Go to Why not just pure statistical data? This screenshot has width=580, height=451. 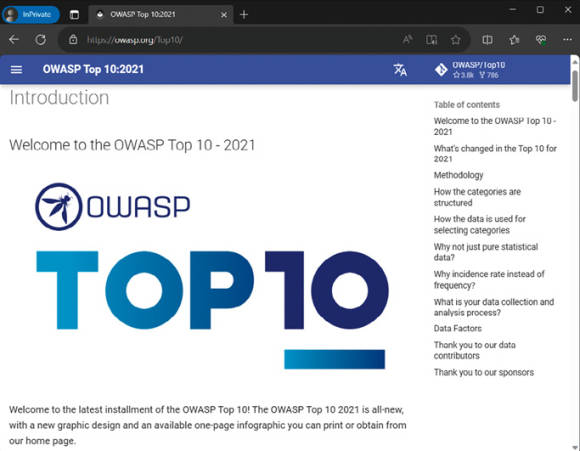click(486, 252)
